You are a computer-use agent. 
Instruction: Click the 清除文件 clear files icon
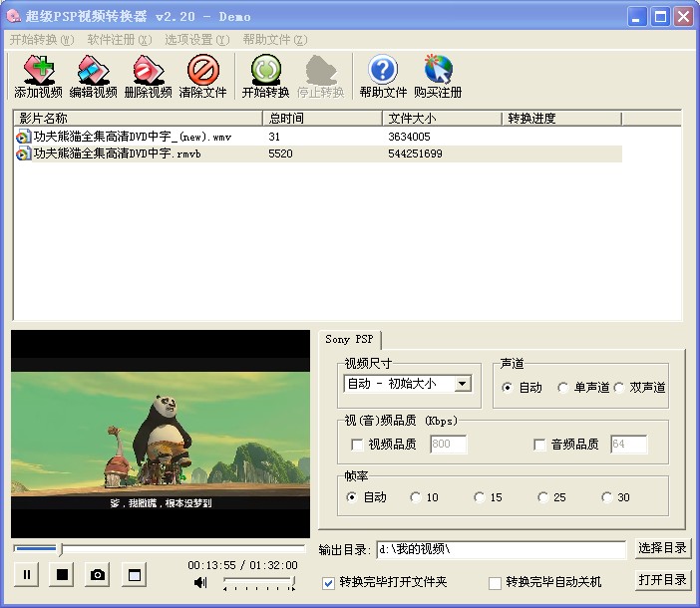[203, 76]
